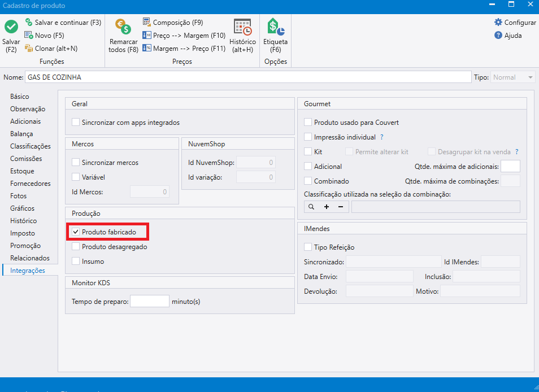
Task: Check Tipo Refeição in IMendes
Action: 308,247
